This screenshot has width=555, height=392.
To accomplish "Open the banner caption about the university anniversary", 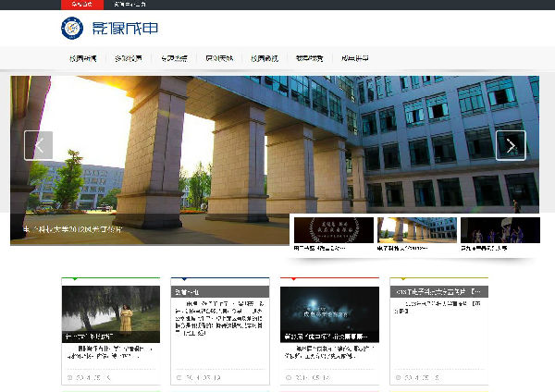I will coord(71,227).
